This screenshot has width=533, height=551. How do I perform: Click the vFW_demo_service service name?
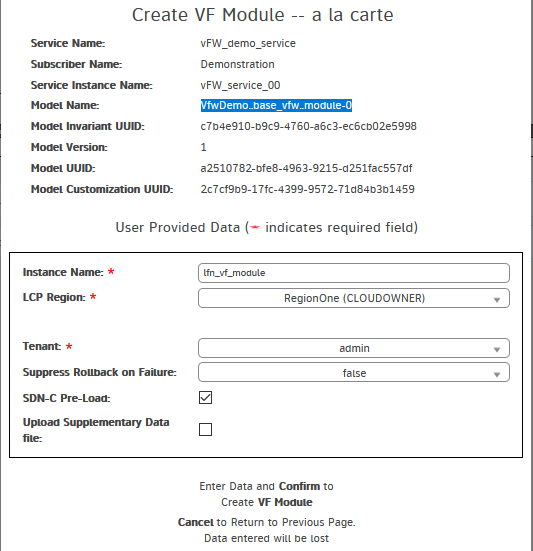click(x=248, y=43)
